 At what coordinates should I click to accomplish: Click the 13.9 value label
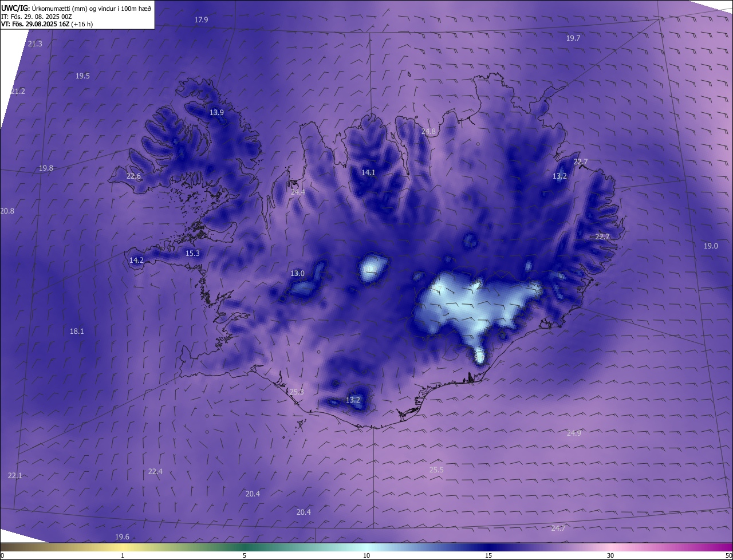click(216, 112)
